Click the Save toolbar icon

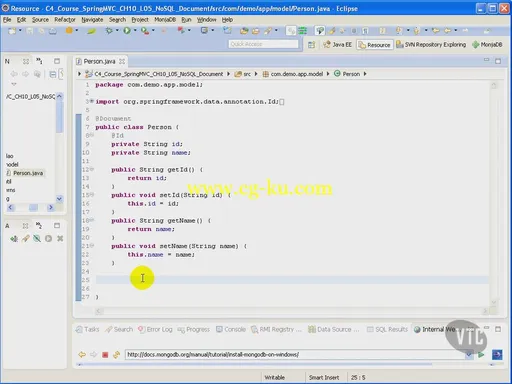pos(29,31)
